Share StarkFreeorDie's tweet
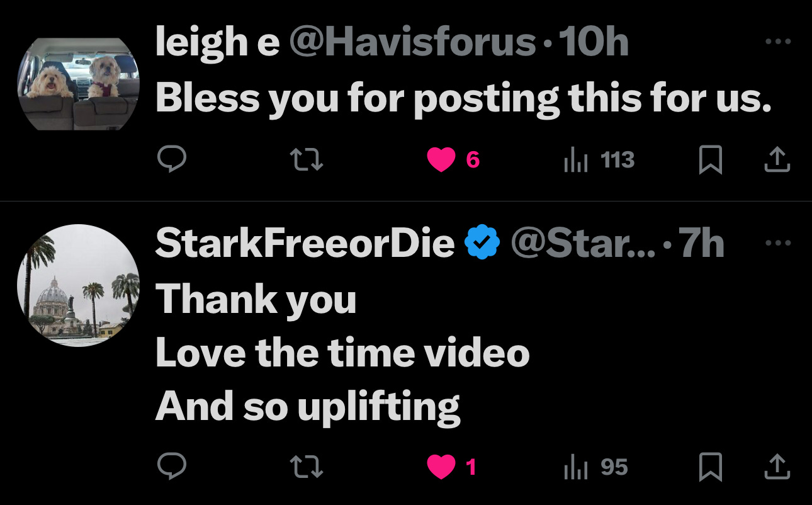812x505 pixels. coord(777,467)
